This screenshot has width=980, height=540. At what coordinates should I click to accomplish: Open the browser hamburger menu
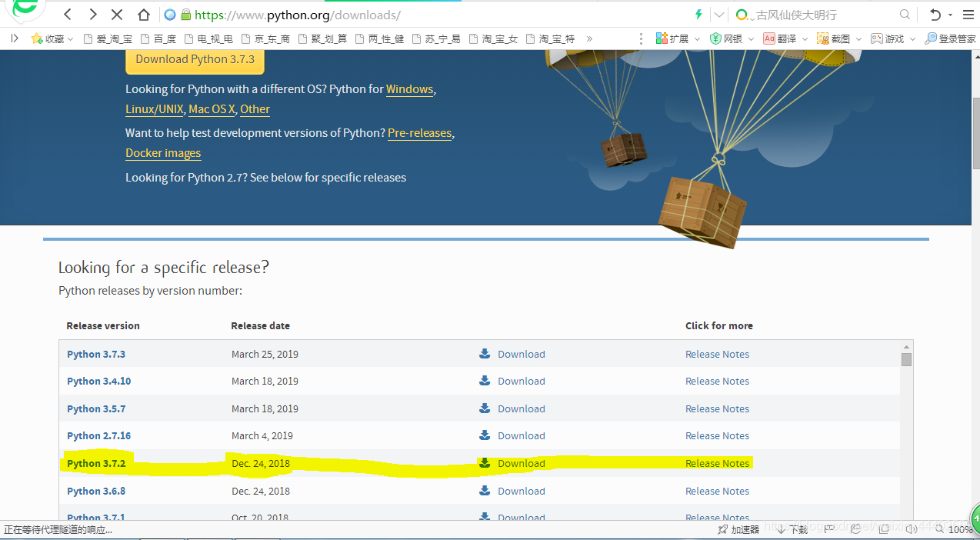tap(968, 15)
